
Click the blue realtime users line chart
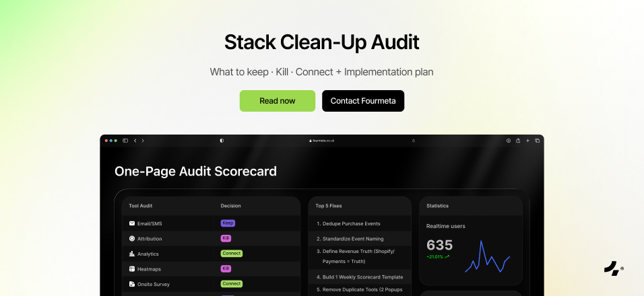click(x=488, y=256)
